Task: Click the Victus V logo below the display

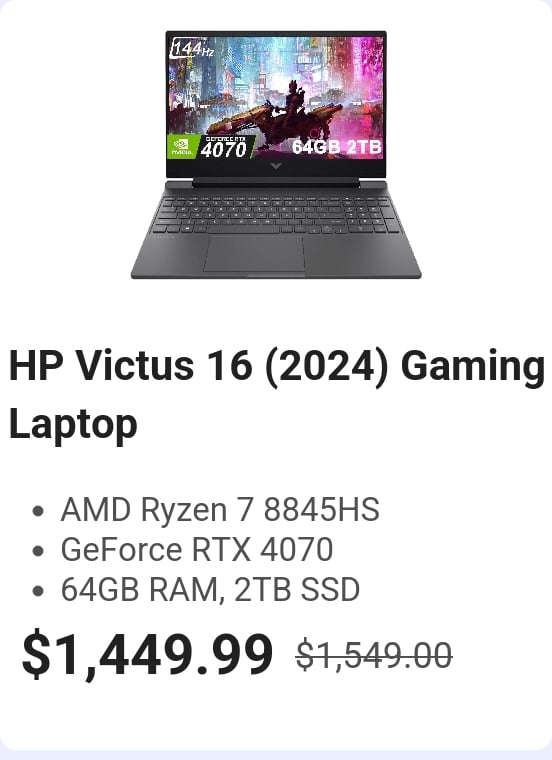Action: click(276, 167)
